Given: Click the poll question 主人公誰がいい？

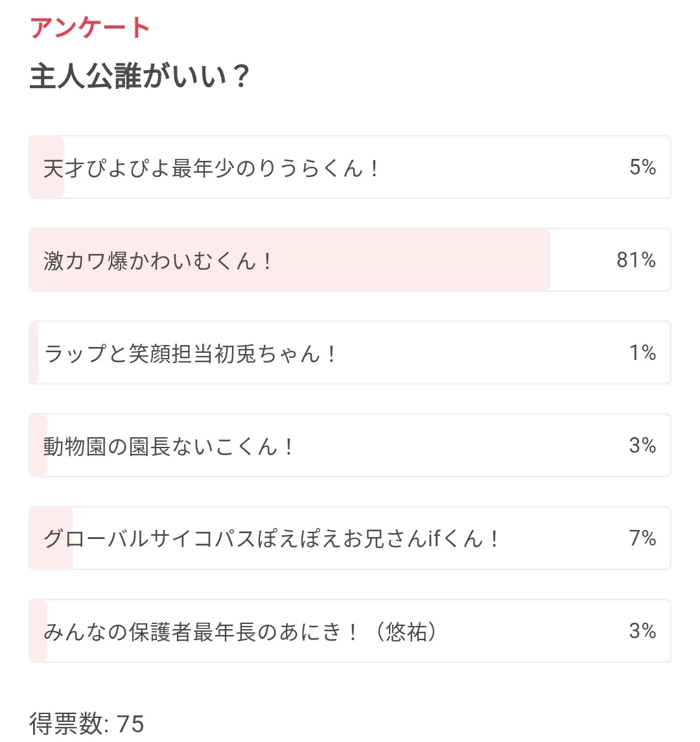Looking at the screenshot, I should (140, 77).
